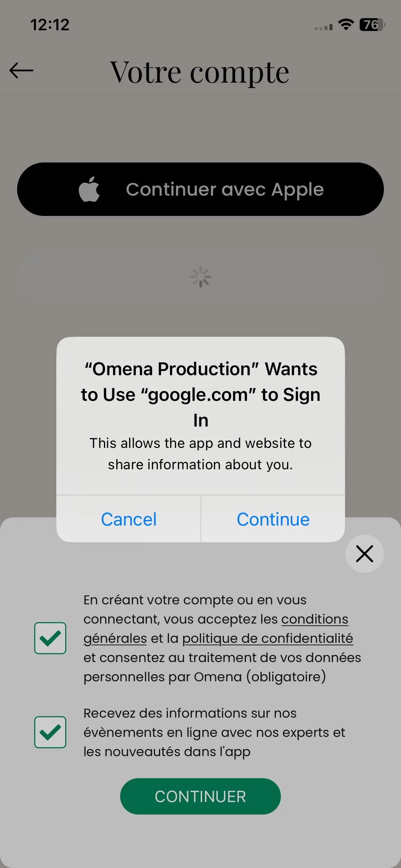Tap the cellular signal bars
The height and width of the screenshot is (868, 401).
pyautogui.click(x=323, y=27)
